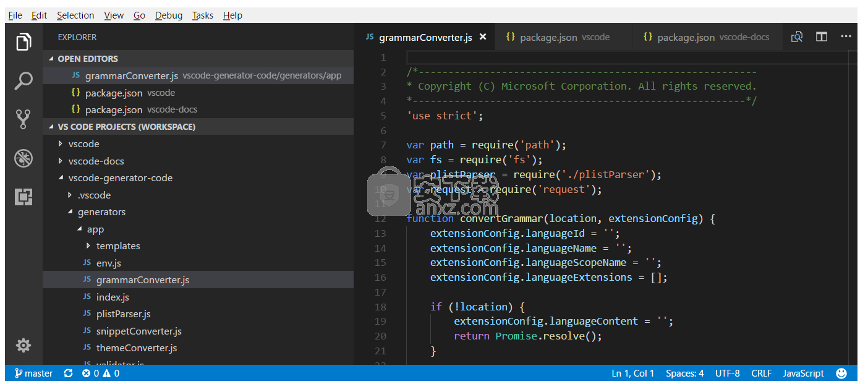Change encoding via UTF-8

[727, 373]
